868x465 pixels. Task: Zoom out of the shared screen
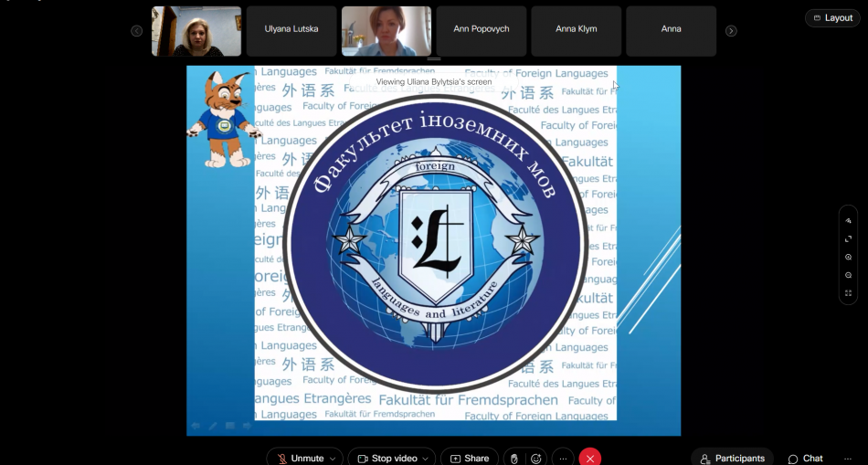848,275
